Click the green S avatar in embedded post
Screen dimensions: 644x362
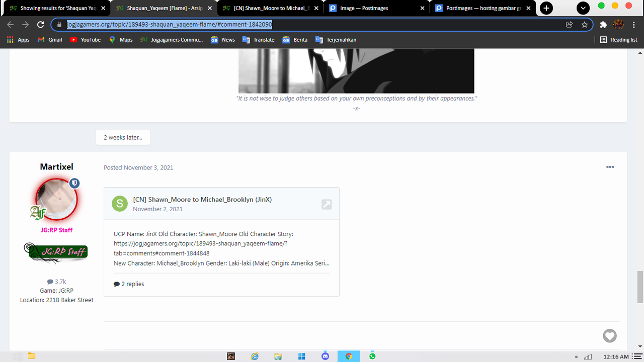pyautogui.click(x=120, y=204)
